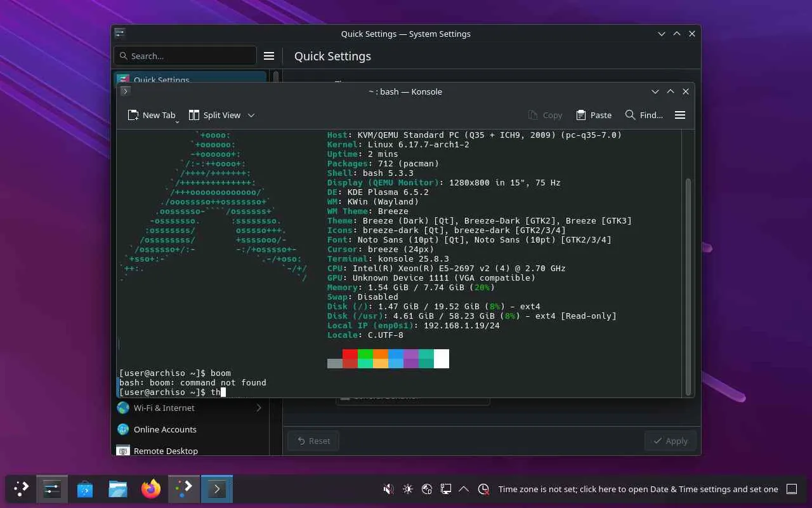Viewport: 812px width, 508px height.
Task: Click the muted volume tray icon
Action: point(388,489)
